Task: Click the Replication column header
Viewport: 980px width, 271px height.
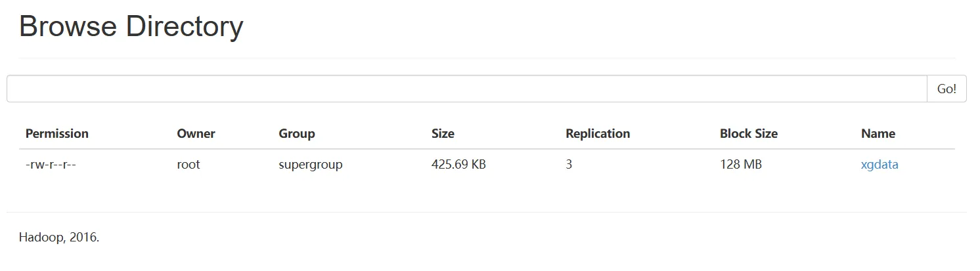Action: [597, 133]
